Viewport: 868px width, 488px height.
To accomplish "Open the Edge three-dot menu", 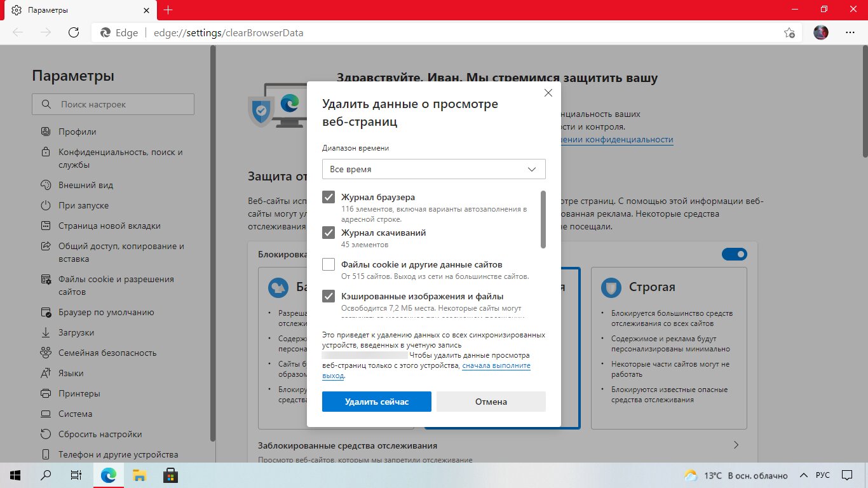I will click(x=850, y=32).
